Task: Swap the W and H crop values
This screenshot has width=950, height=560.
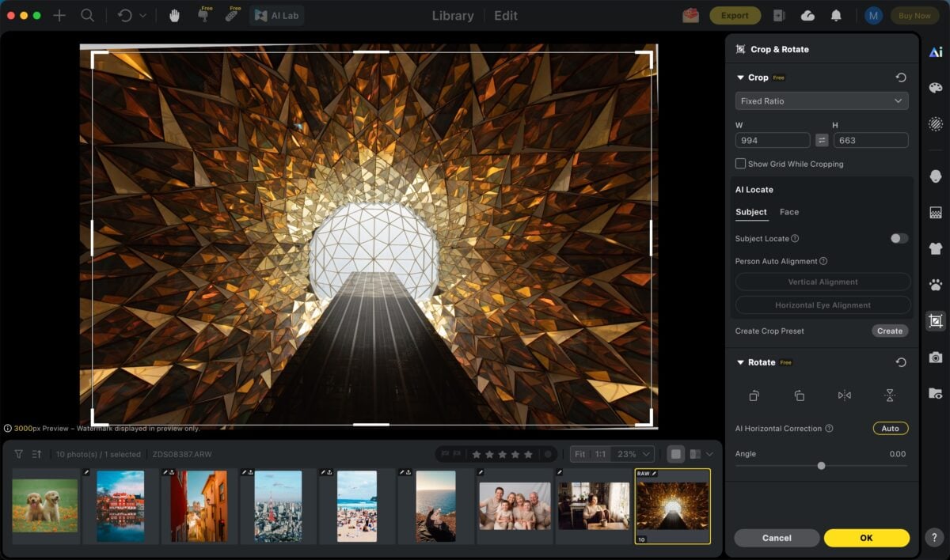Action: [822, 140]
